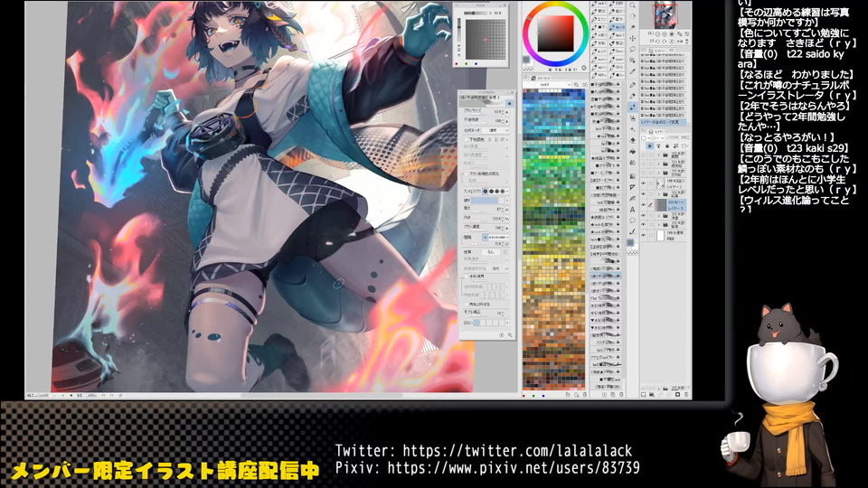Open the anti-aliasing options dropdown arrow

tap(507, 192)
